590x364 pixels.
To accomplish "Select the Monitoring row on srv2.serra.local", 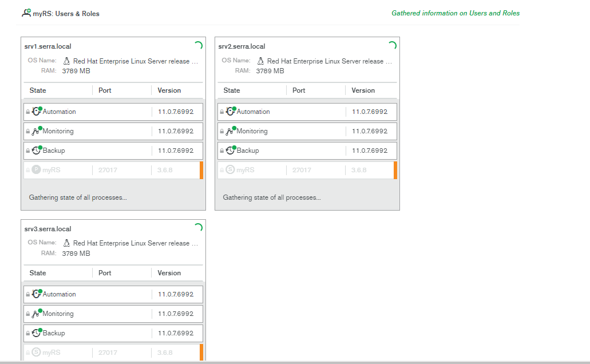I will (x=286, y=131).
